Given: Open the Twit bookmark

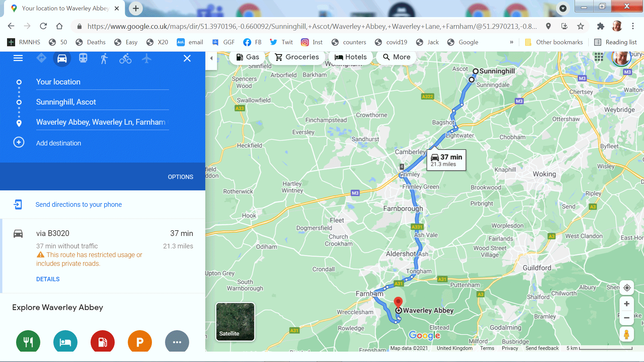Looking at the screenshot, I should pos(281,42).
